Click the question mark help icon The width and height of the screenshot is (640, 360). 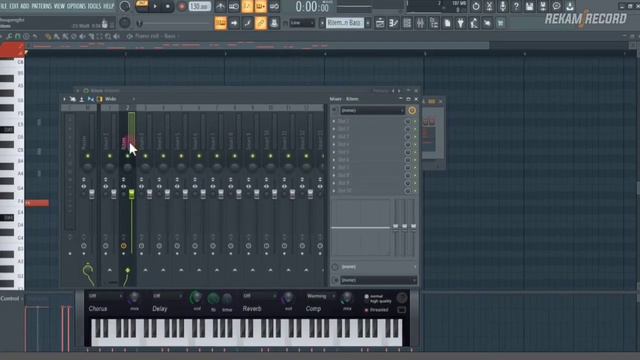(516, 6)
